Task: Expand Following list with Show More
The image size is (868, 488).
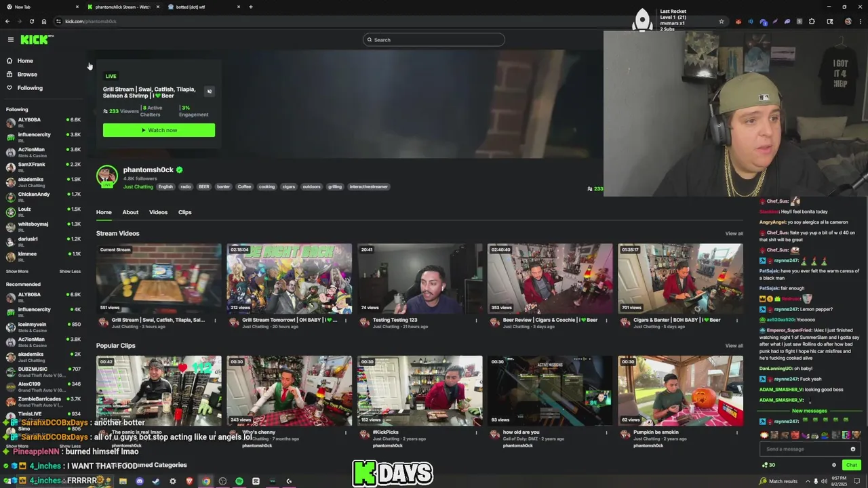Action: (x=17, y=271)
